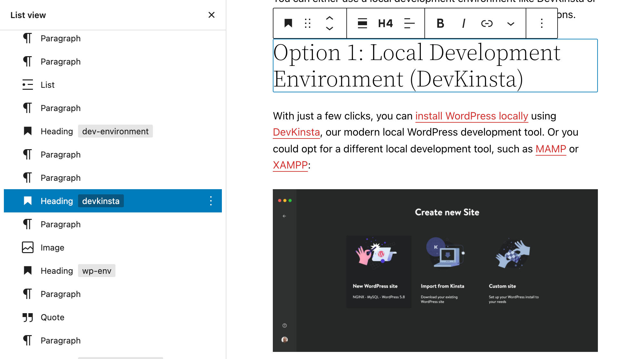The width and height of the screenshot is (644, 359).
Task: Open options for devkinsta Heading item
Action: pos(211,201)
